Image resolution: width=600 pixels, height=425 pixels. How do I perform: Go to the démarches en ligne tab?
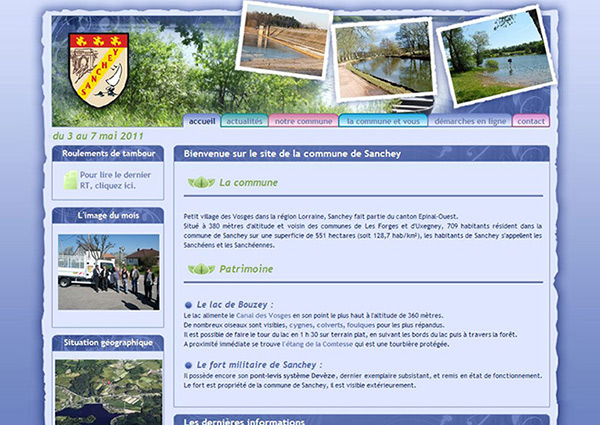tap(470, 121)
